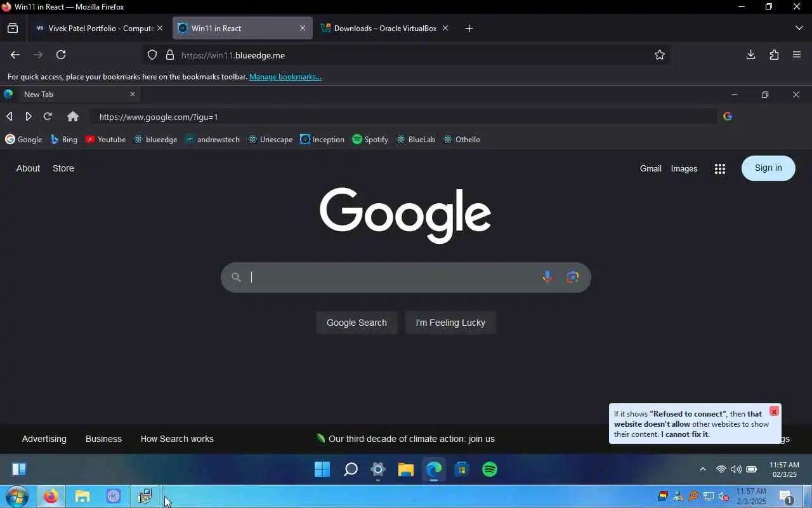Switch to Downloads Oracle VirtualBox tab

click(x=384, y=28)
